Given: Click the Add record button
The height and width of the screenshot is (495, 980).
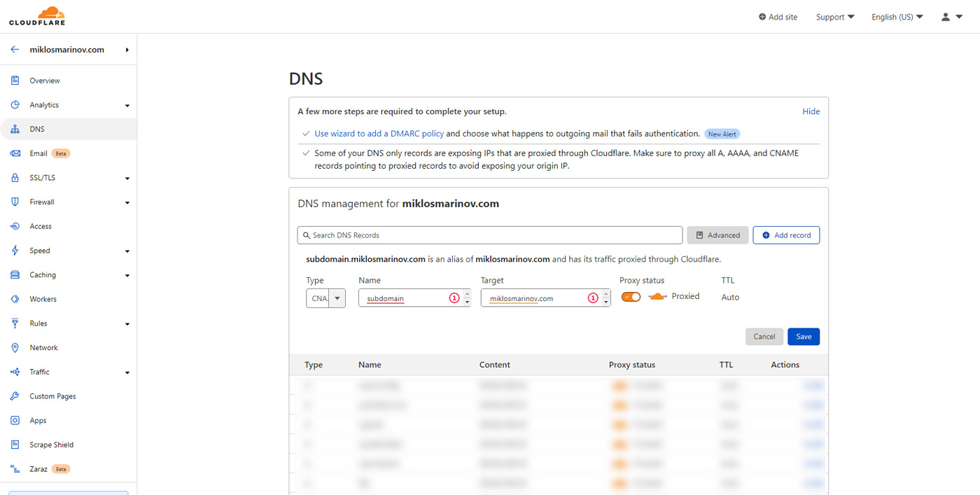Looking at the screenshot, I should (786, 235).
